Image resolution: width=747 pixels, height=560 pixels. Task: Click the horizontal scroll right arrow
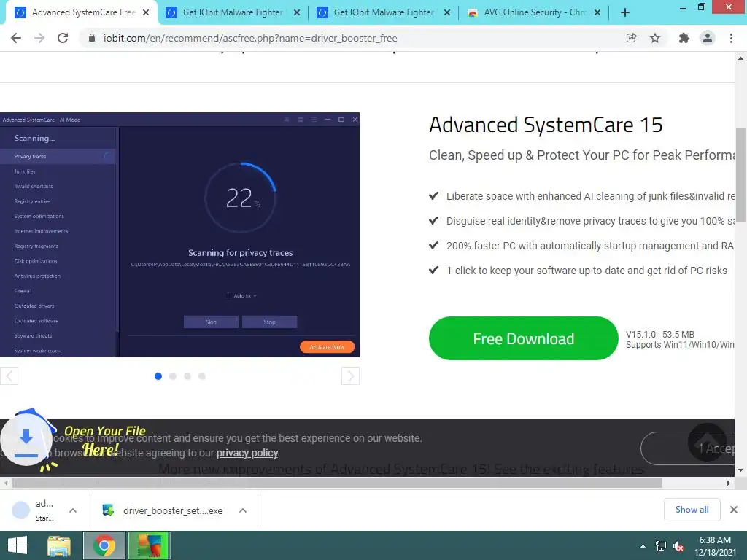[x=729, y=483]
